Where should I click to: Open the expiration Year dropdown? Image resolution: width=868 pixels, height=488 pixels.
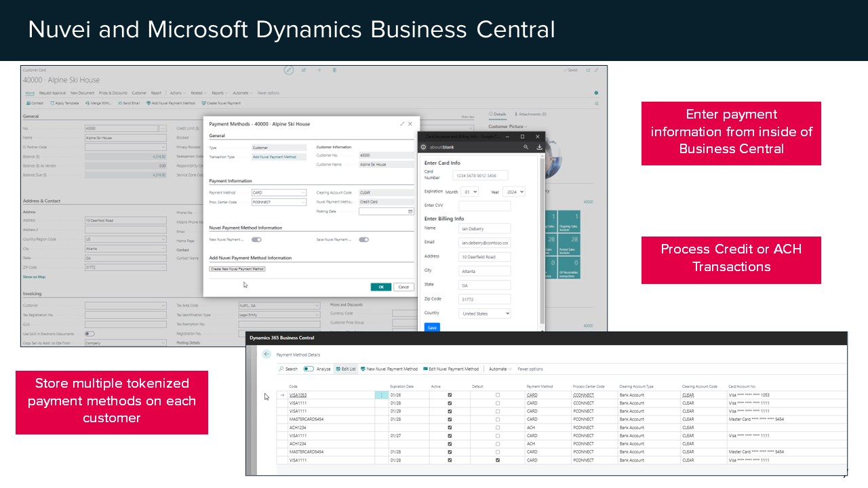(x=513, y=192)
